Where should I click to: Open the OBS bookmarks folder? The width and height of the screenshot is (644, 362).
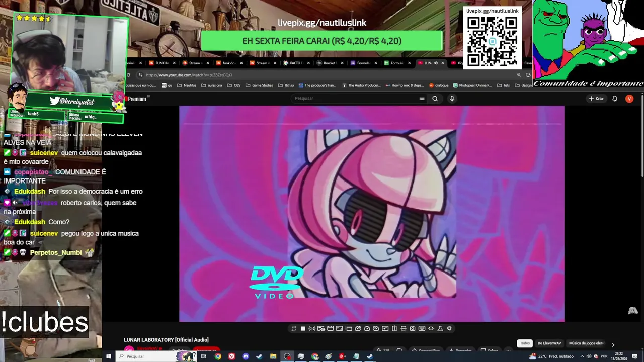234,85
